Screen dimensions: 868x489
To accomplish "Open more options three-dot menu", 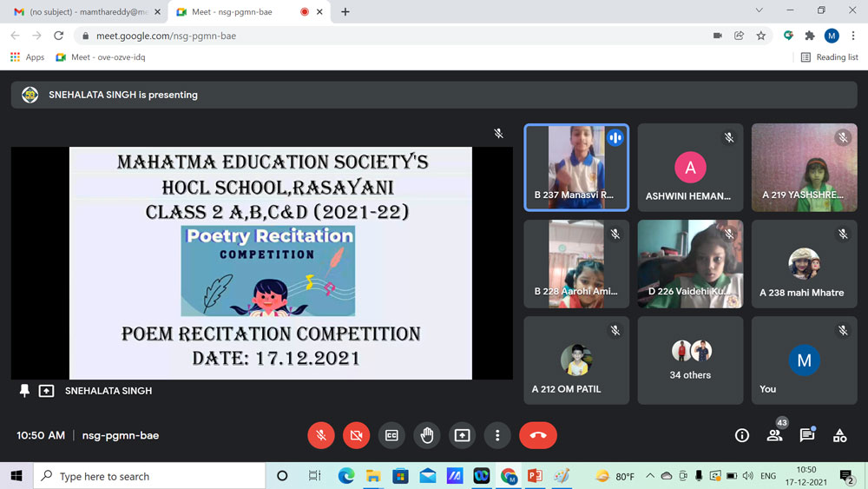I will coord(497,435).
